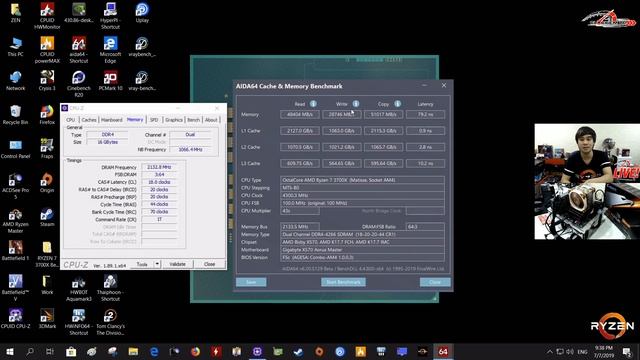640x360 pixels.
Task: Expand the Tools dropdown arrow in CPU-Z
Action: point(157,264)
